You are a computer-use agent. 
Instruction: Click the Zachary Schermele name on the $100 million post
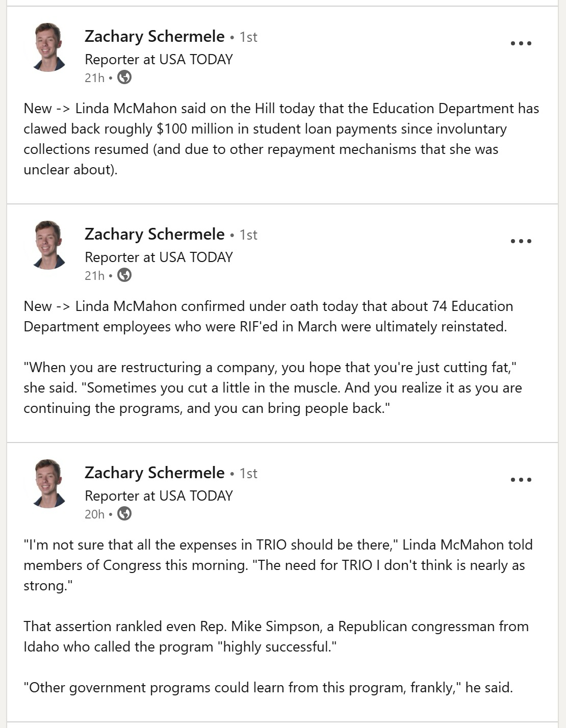coord(155,37)
